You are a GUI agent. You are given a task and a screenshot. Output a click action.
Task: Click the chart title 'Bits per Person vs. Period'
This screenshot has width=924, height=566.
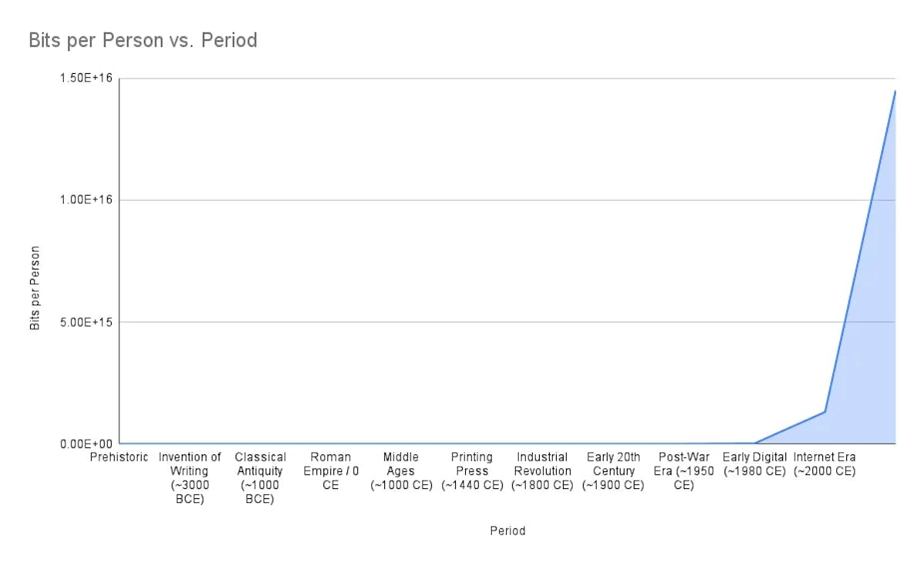pyautogui.click(x=143, y=40)
